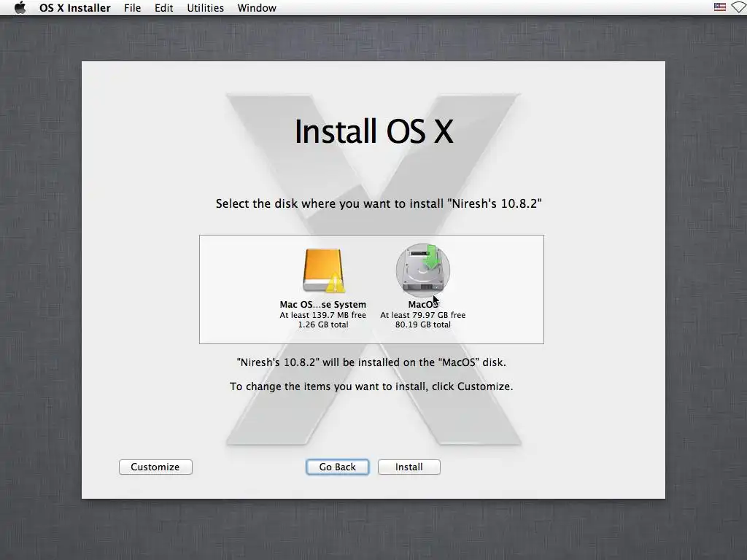This screenshot has width=747, height=560.
Task: Select the MacOS hard drive icon
Action: tap(423, 269)
